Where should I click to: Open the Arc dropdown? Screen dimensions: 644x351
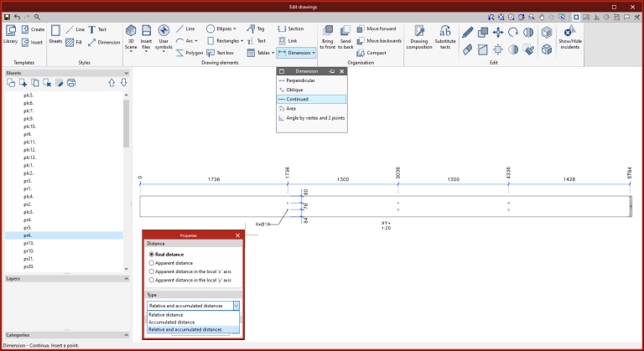tap(196, 41)
